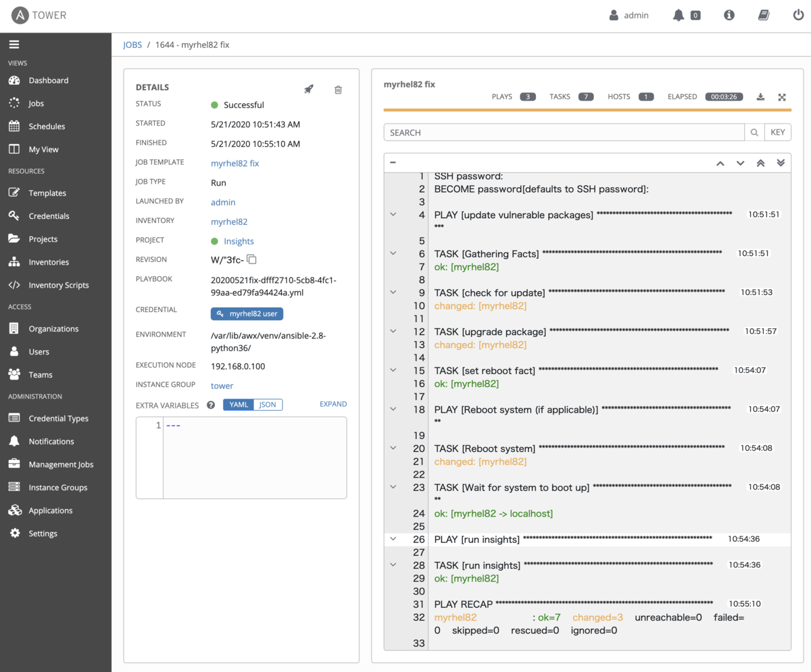Click the KEY button
This screenshot has height=672, width=811.
click(778, 132)
